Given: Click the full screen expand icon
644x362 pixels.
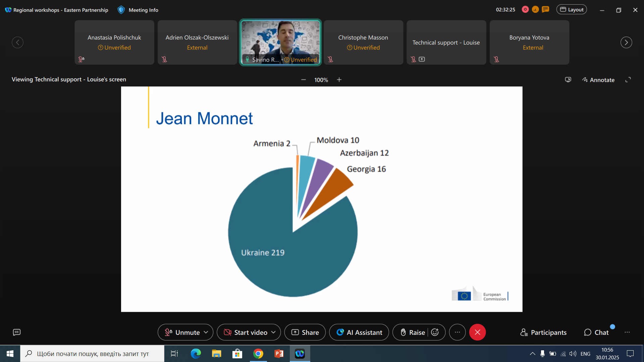Looking at the screenshot, I should 628,80.
